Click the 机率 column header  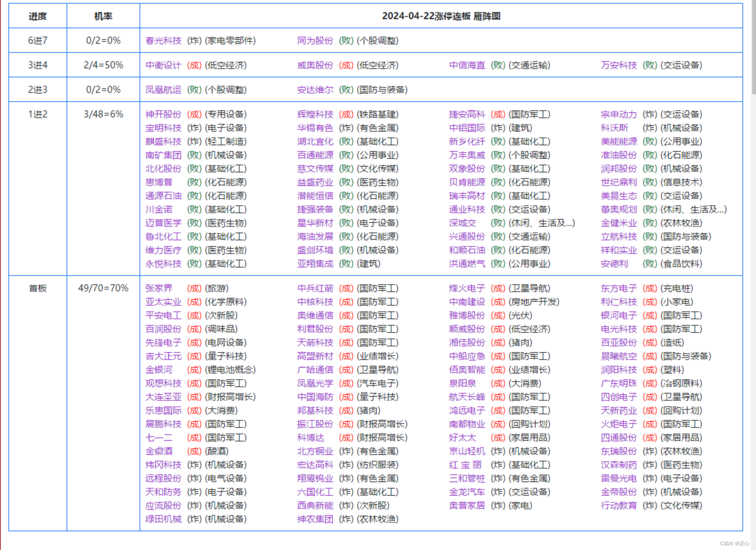[103, 16]
